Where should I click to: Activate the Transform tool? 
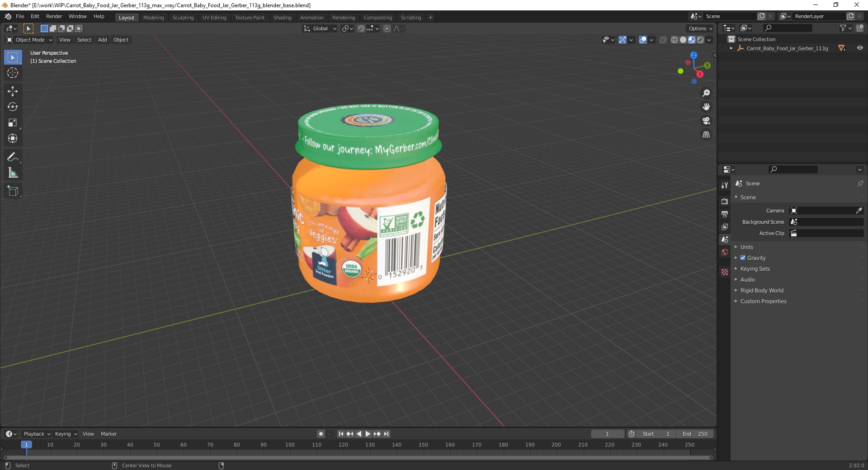tap(13, 139)
